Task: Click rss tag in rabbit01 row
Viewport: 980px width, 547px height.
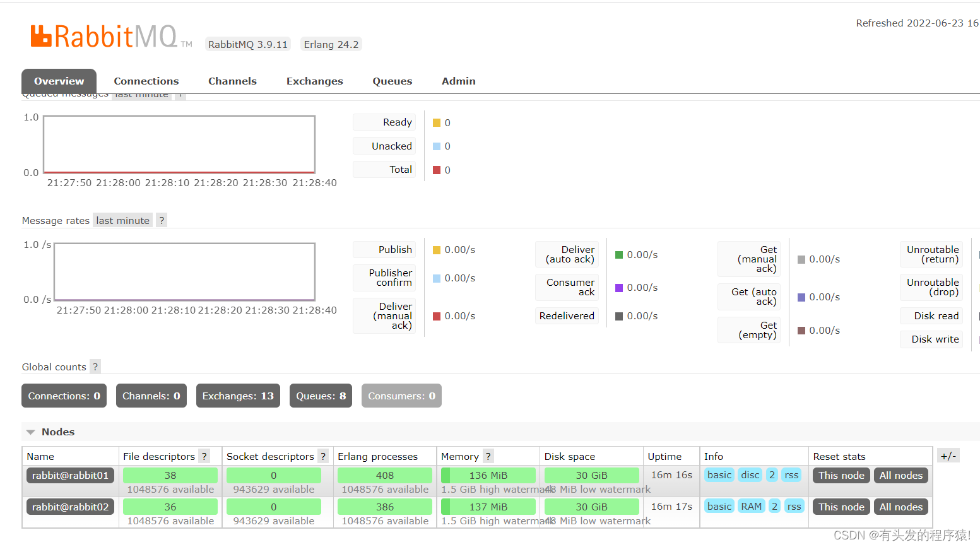Action: (x=791, y=474)
